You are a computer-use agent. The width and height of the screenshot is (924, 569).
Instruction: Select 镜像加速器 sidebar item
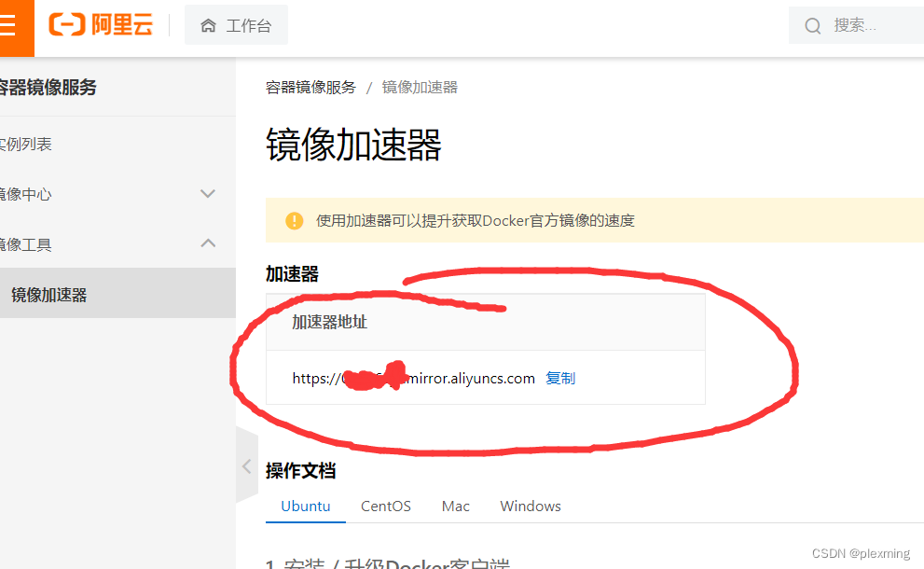coord(117,294)
